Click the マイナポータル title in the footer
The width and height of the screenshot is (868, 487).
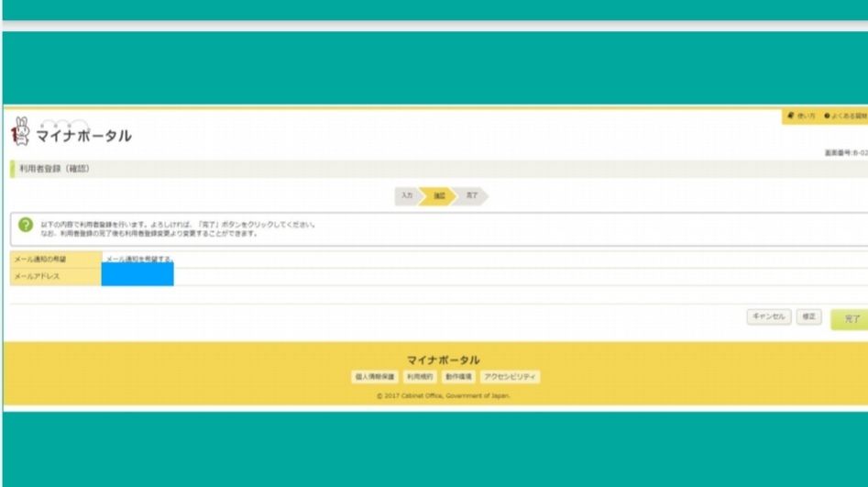pos(443,360)
